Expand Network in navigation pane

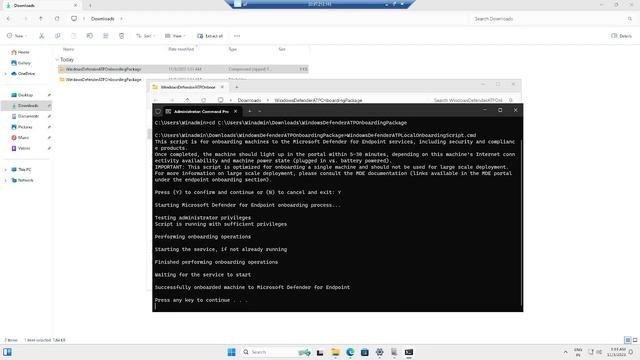pos(6,180)
